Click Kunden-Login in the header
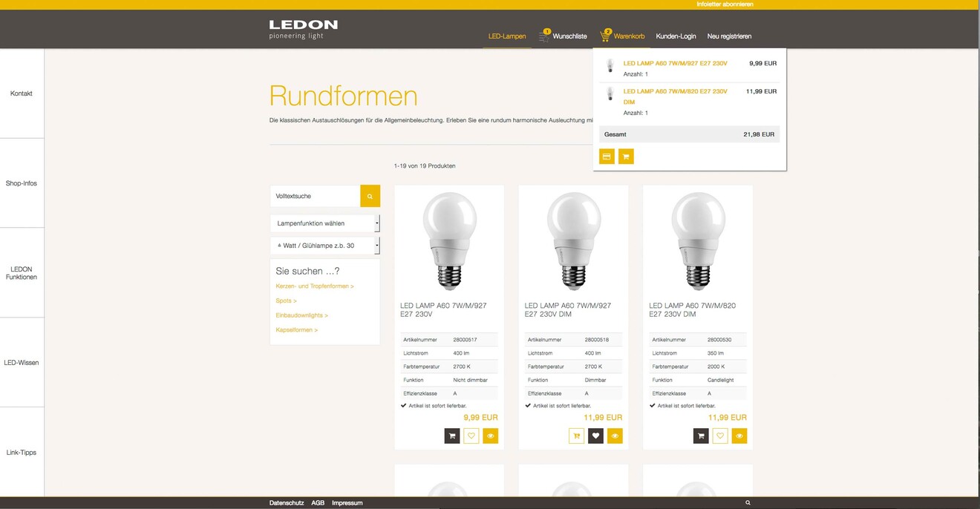Viewport: 980px width, 509px height. click(676, 36)
